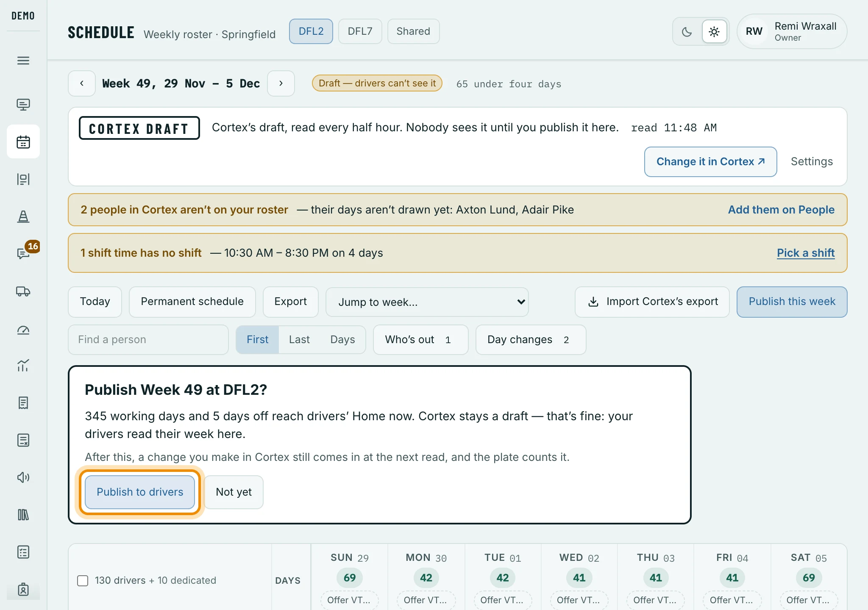Toggle the Day changes filter
Image resolution: width=868 pixels, height=610 pixels.
[531, 340]
